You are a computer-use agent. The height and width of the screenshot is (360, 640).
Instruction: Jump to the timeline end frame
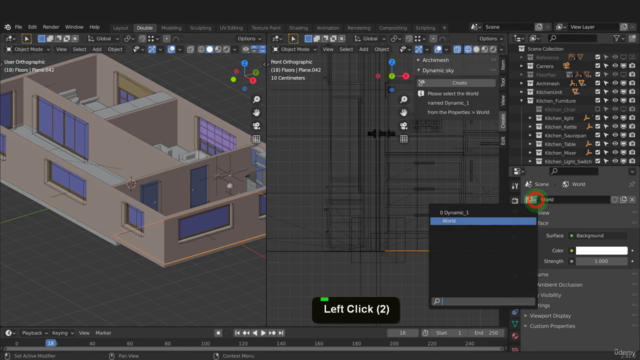[281, 333]
